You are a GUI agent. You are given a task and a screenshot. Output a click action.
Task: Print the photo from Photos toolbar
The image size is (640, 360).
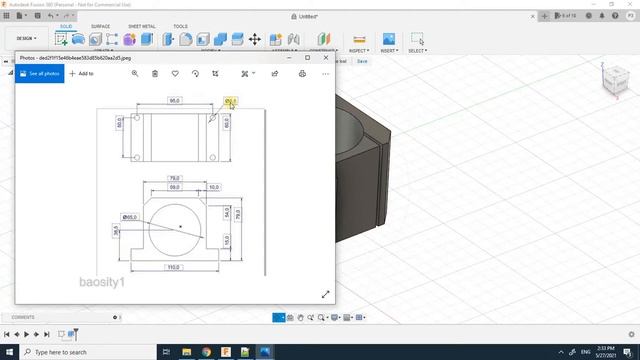pos(302,73)
